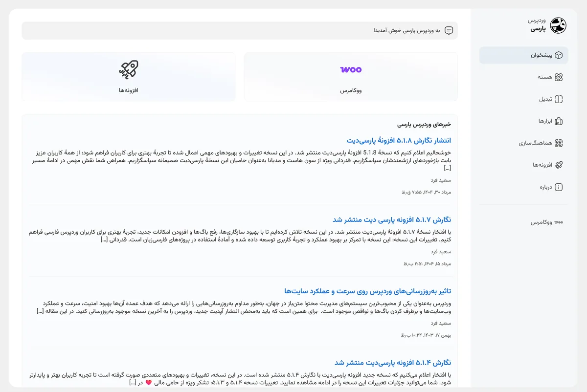
Task: Open the افزونه‌ها sidebar menu item
Action: coord(523,165)
